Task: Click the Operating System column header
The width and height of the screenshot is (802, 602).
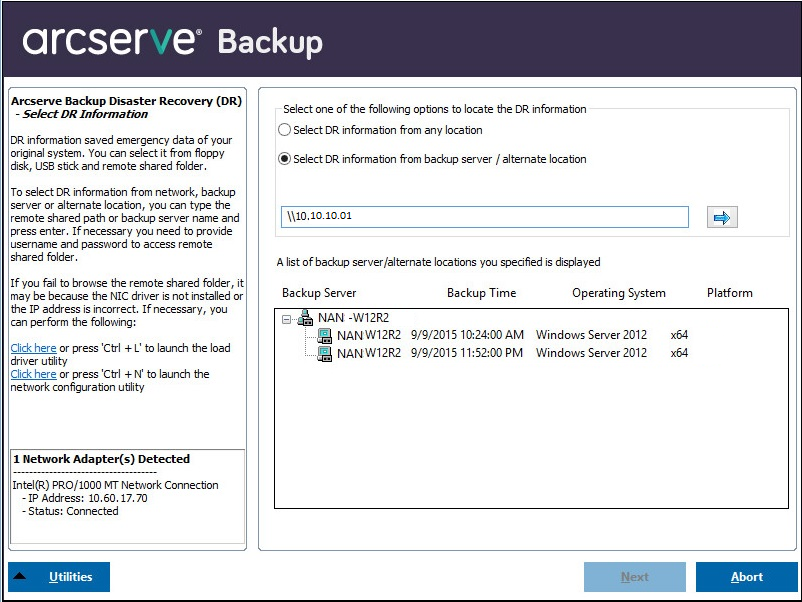Action: click(618, 293)
